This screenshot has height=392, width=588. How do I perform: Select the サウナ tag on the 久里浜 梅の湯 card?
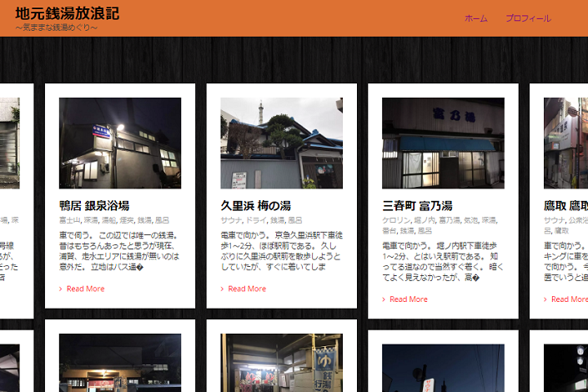231,220
